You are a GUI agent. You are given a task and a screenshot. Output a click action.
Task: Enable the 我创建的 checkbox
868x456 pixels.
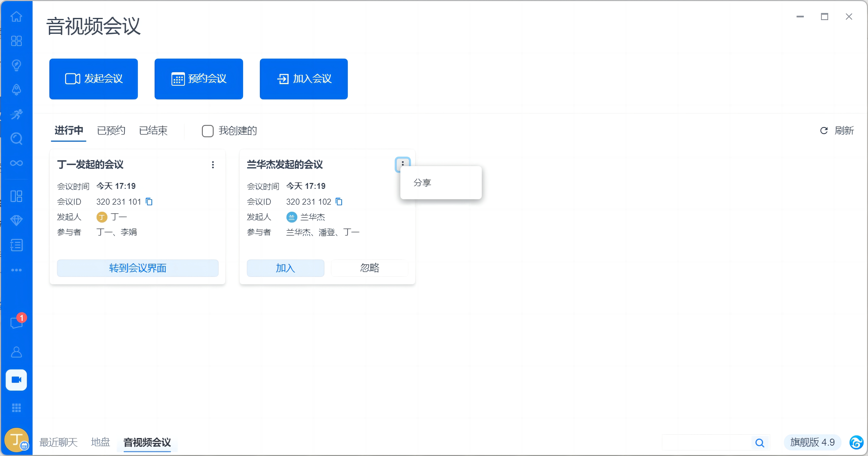click(x=208, y=131)
